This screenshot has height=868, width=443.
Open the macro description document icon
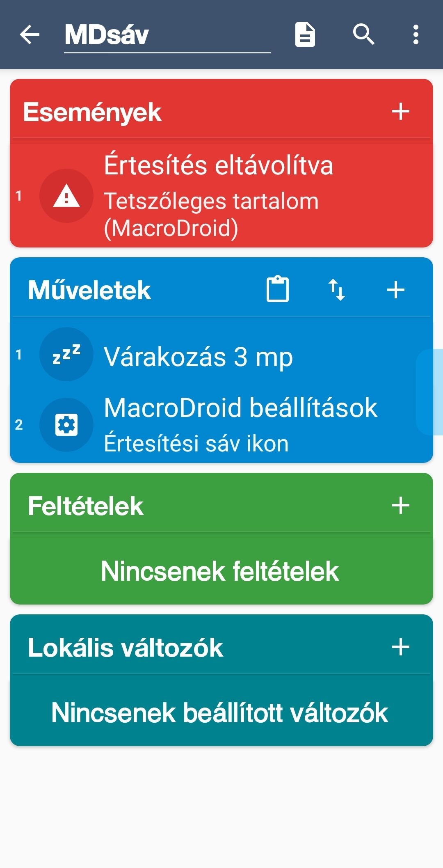coord(305,34)
